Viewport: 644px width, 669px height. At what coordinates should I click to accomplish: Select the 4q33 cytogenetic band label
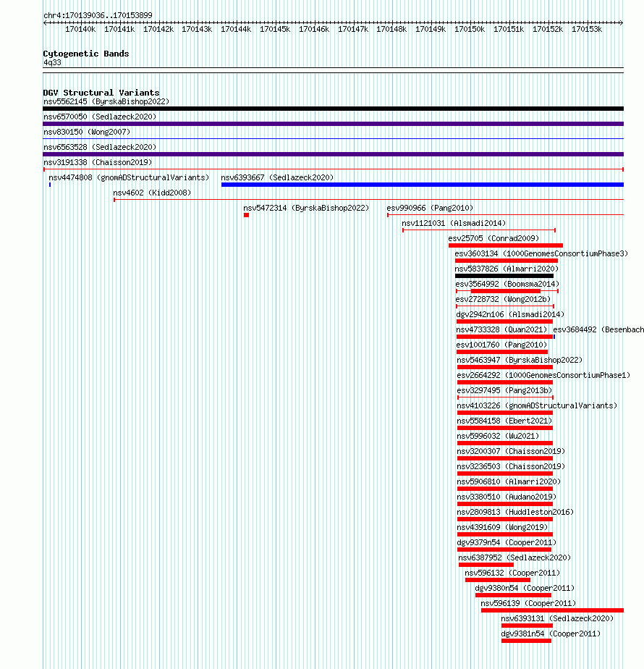[52, 63]
